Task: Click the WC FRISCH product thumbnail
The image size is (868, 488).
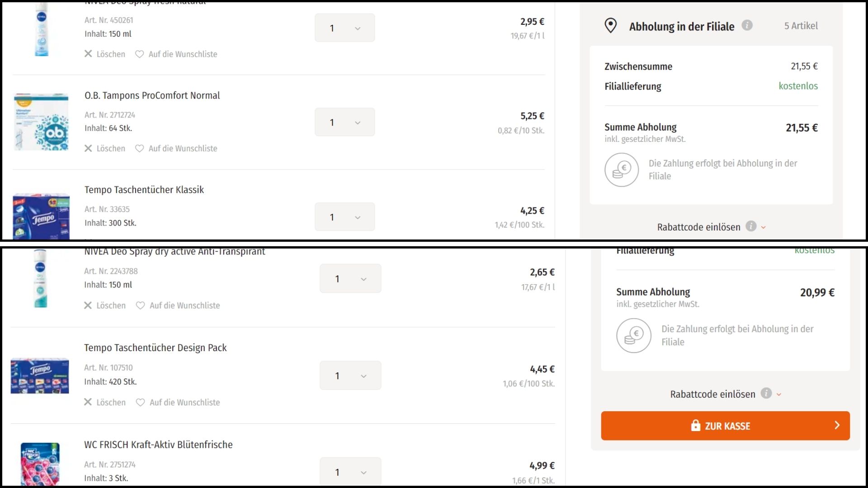Action: (x=40, y=464)
